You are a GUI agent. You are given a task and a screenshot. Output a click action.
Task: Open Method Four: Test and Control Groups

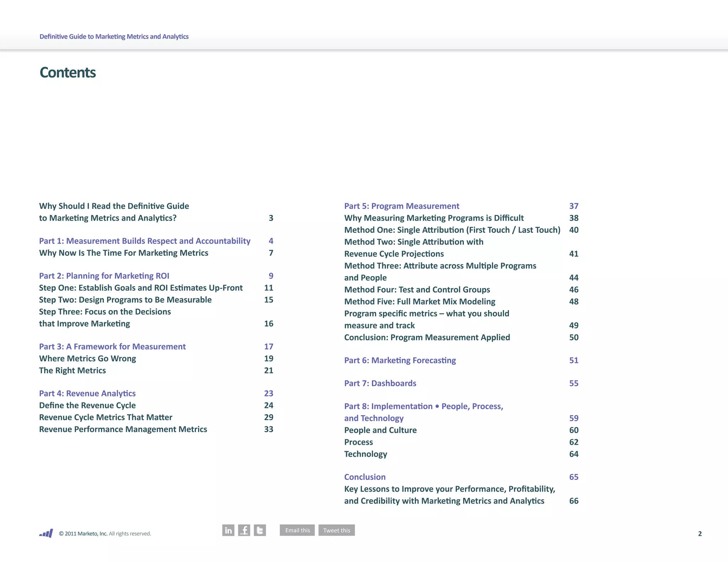click(x=417, y=290)
